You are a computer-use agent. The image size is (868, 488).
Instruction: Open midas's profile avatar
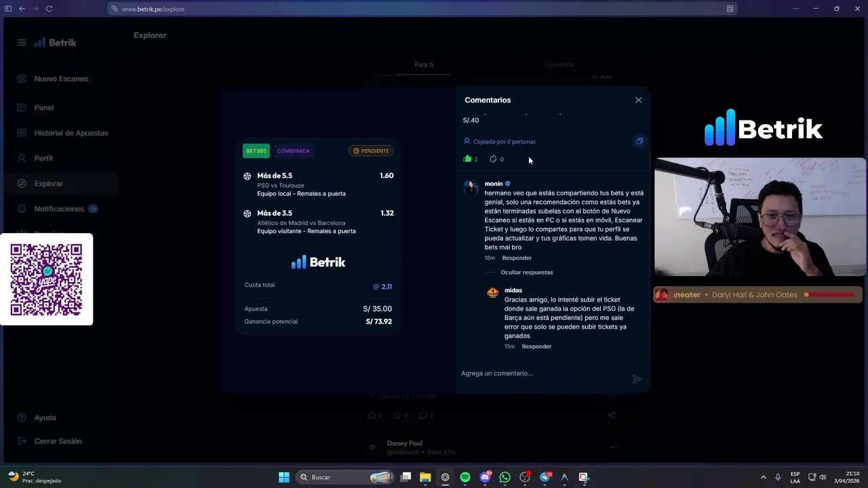pyautogui.click(x=493, y=293)
